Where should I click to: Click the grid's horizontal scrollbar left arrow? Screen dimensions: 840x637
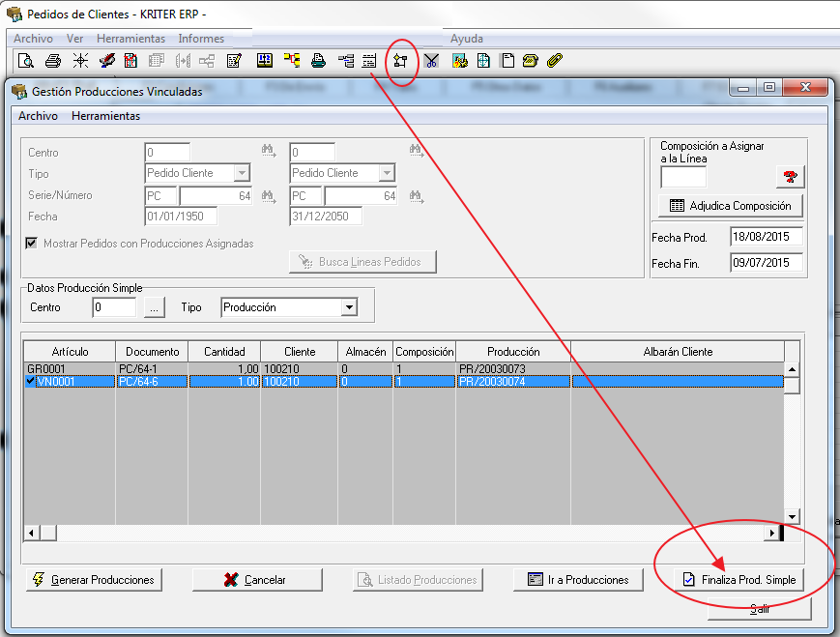point(31,533)
